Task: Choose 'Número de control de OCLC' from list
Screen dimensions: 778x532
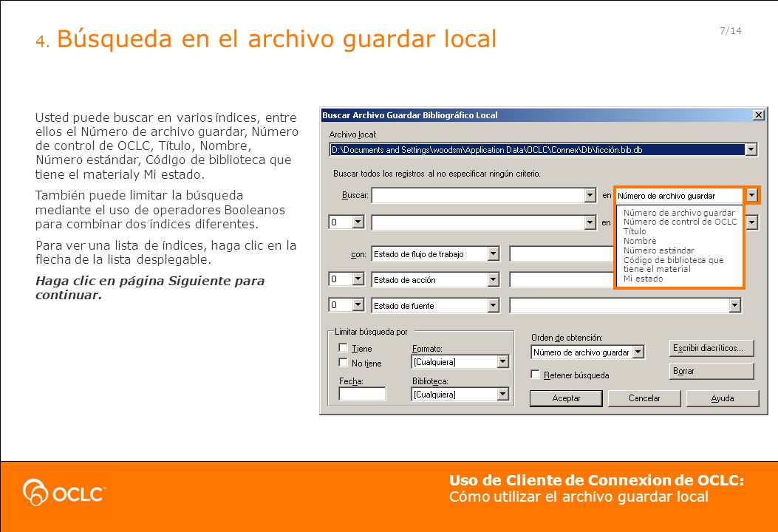Action: (680, 222)
